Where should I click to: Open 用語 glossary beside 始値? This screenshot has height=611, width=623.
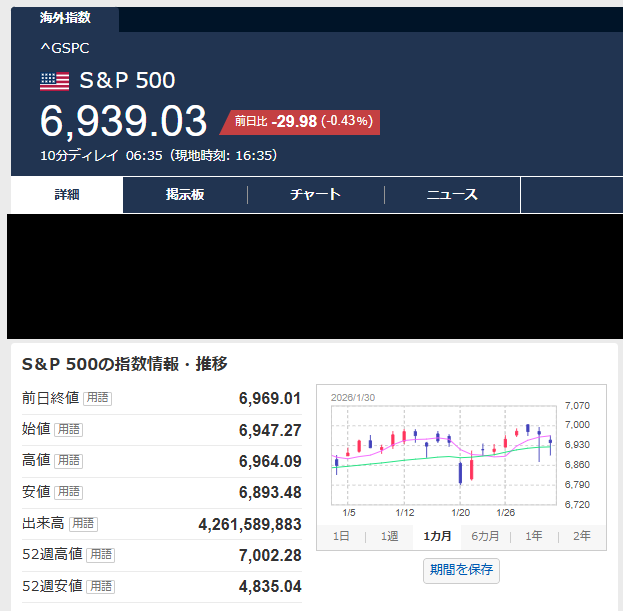(x=69, y=430)
